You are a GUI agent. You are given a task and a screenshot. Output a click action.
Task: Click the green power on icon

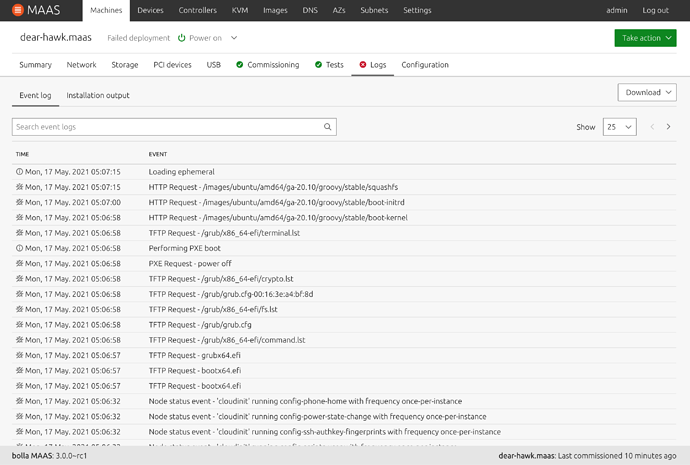[182, 38]
